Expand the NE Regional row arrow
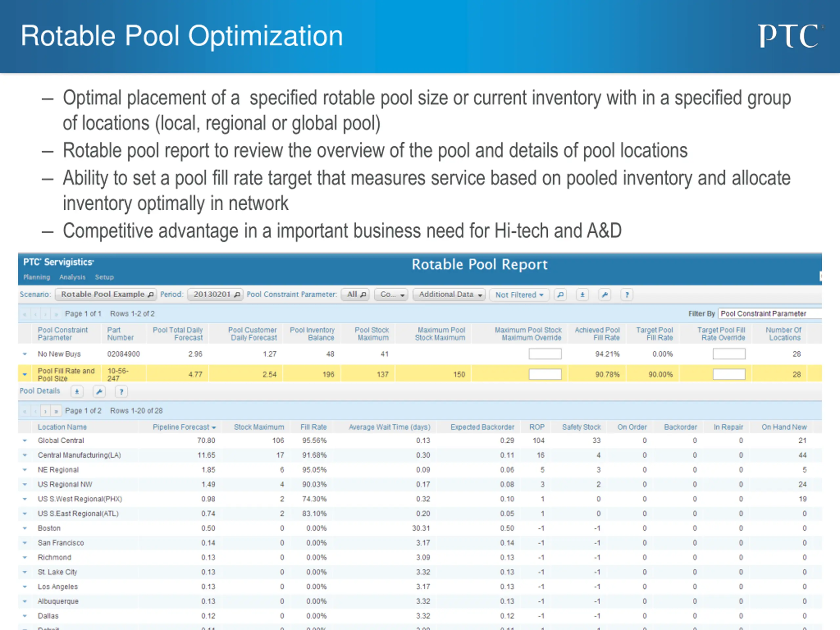This screenshot has height=630, width=840. (25, 470)
